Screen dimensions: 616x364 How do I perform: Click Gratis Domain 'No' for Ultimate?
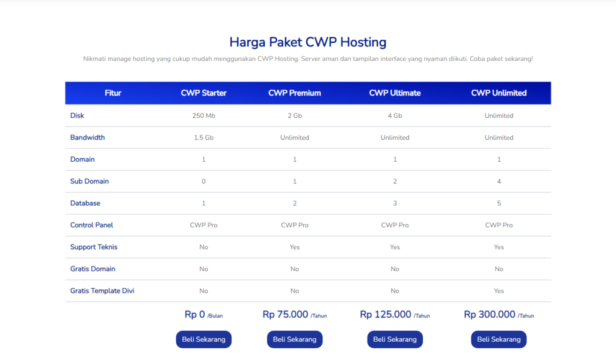point(395,269)
